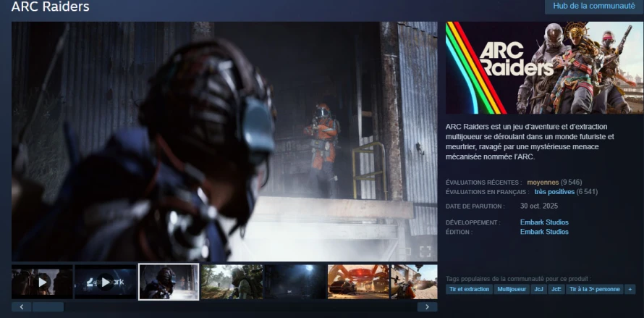Screen dimensions: 644x318
Task: Select the 'Multijoueur' tag
Action: [x=512, y=289]
